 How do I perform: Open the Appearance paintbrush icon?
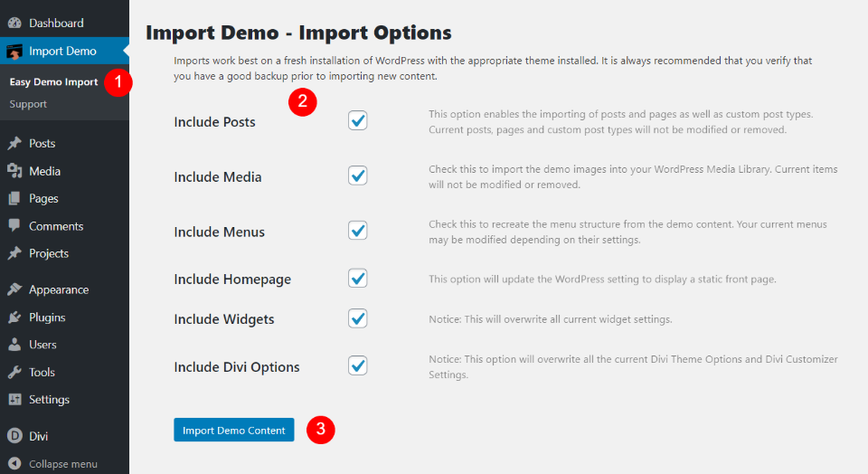pyautogui.click(x=14, y=289)
